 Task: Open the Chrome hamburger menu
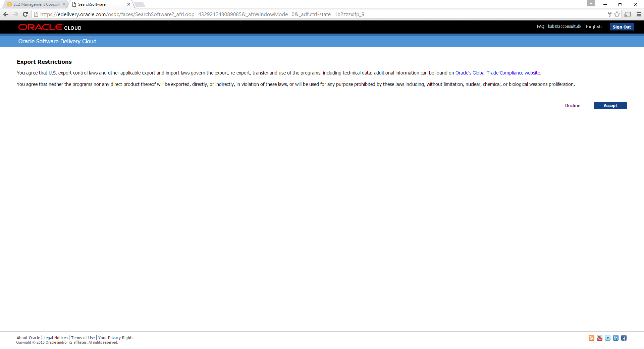[x=639, y=14]
